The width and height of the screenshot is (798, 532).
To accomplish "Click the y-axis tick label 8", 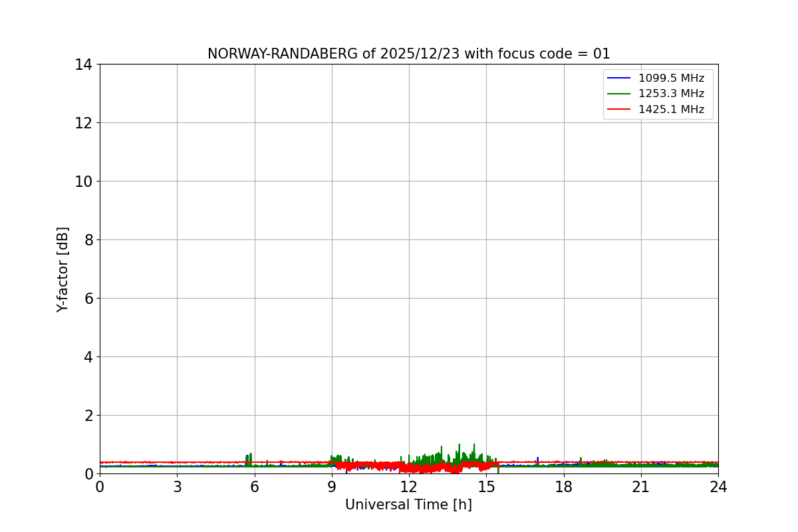I will 88,240.
